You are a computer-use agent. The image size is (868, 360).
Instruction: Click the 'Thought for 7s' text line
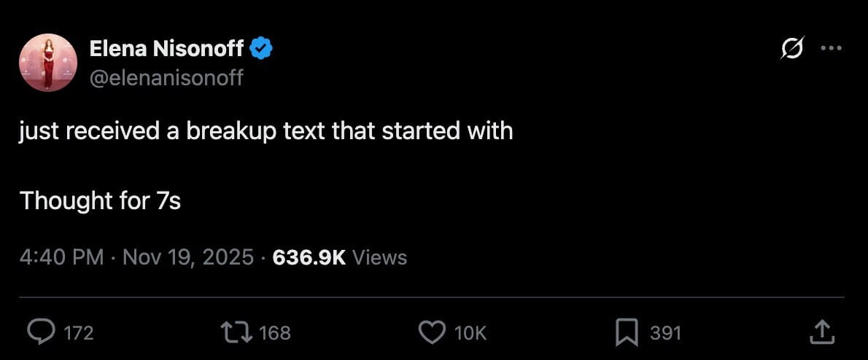click(x=100, y=200)
